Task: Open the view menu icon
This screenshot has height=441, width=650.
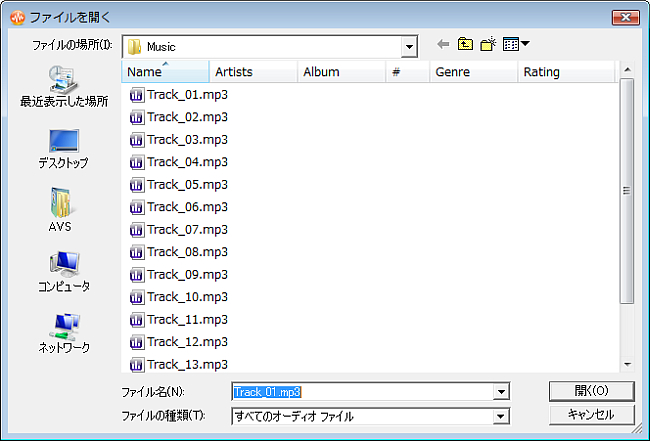Action: 516,44
